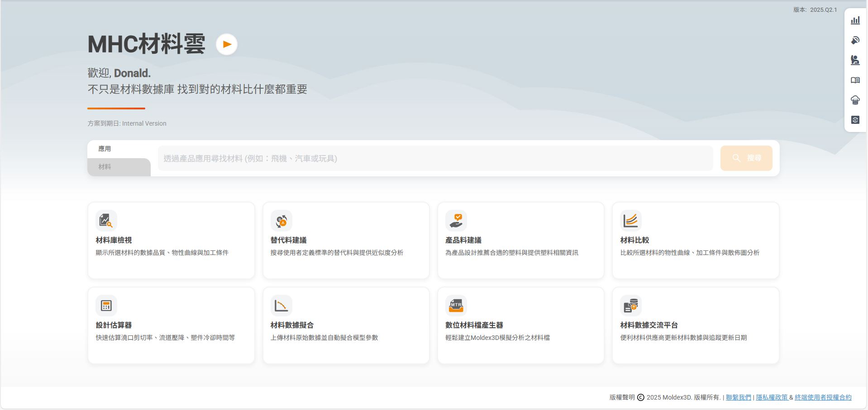Screen dimensions: 868x410
Task: Open the 材料庫檢視 title
Action: 114,240
